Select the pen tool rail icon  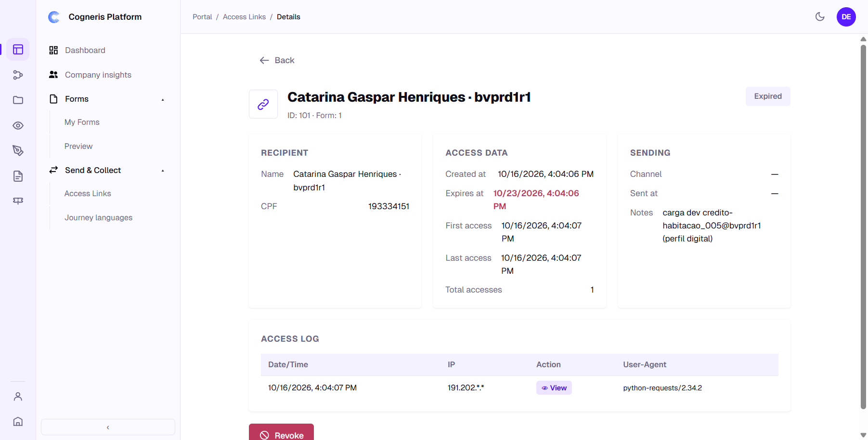[x=18, y=151]
